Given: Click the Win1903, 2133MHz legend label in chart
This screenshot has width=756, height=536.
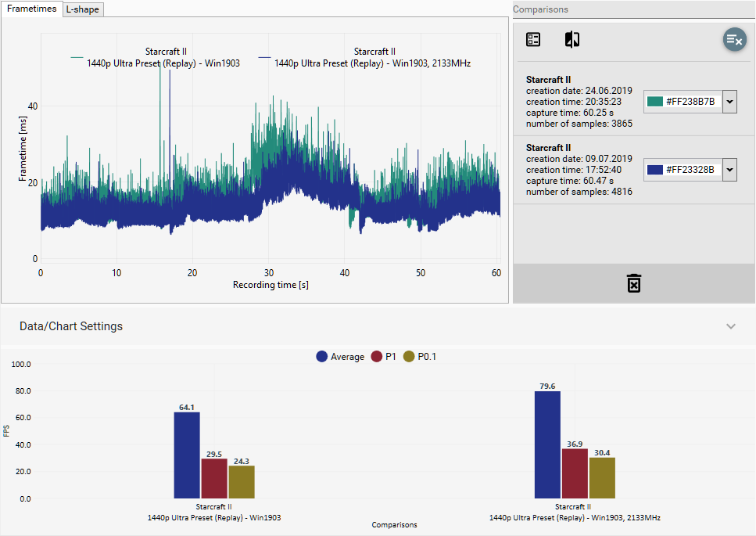Looking at the screenshot, I should pyautogui.click(x=373, y=57).
